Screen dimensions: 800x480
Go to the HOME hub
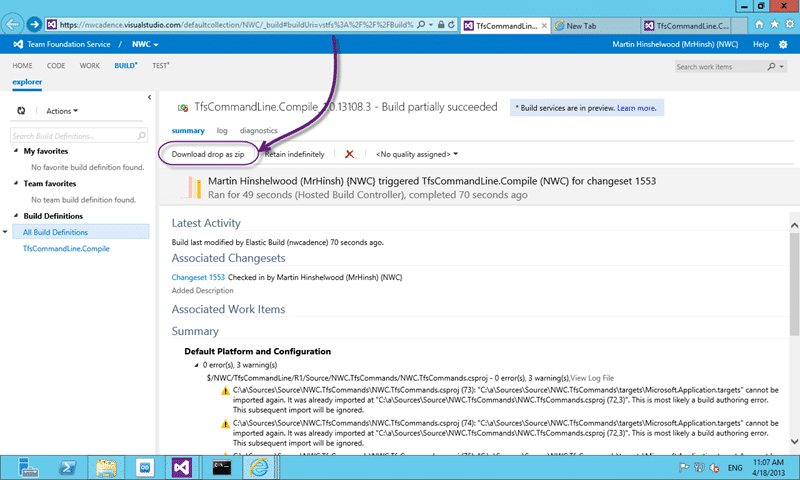coord(22,66)
